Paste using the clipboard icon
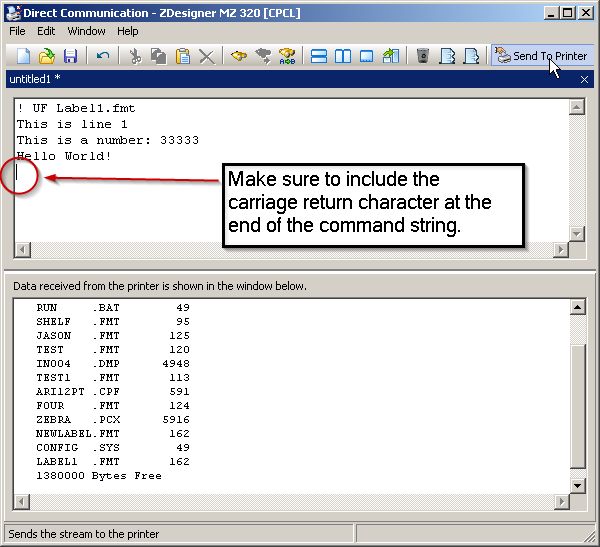Image resolution: width=600 pixels, height=547 pixels. click(183, 56)
